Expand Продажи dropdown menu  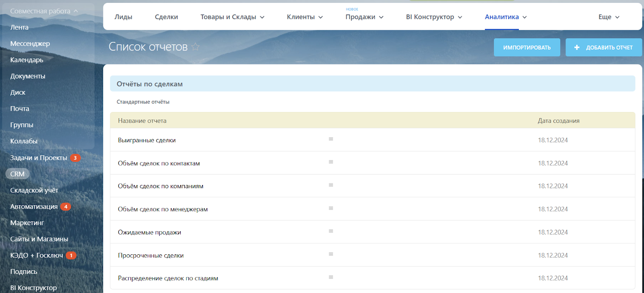click(x=381, y=17)
